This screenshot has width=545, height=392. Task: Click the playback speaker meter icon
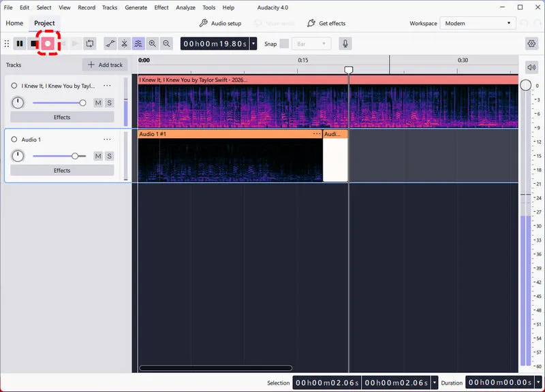click(x=531, y=67)
